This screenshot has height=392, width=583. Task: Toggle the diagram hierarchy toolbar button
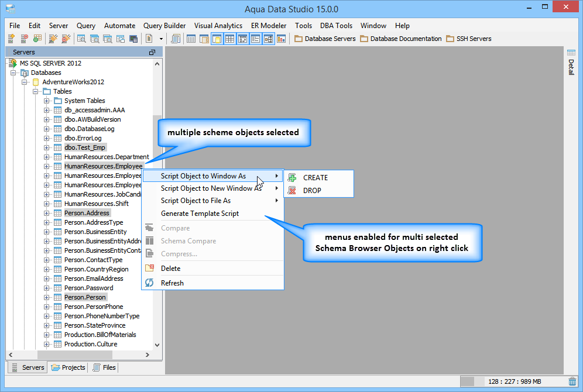(269, 38)
